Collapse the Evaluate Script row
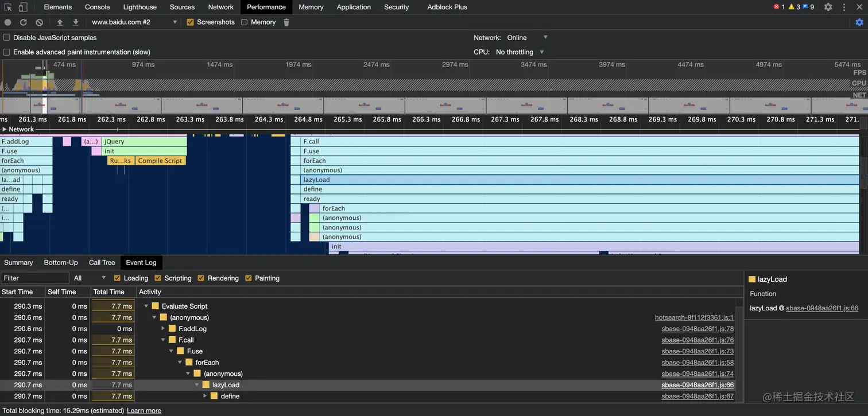 click(x=146, y=306)
